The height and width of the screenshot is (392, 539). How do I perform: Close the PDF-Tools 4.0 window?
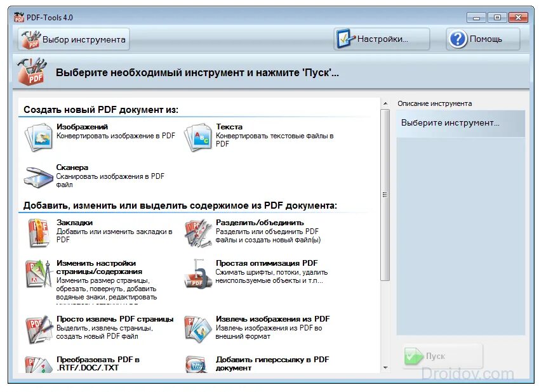518,18
